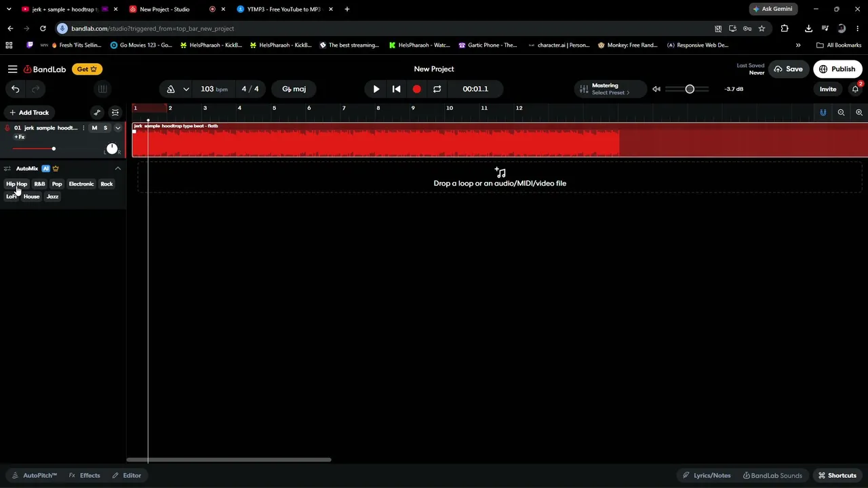
Task: Toggle snap to grid magnet
Action: (x=823, y=113)
